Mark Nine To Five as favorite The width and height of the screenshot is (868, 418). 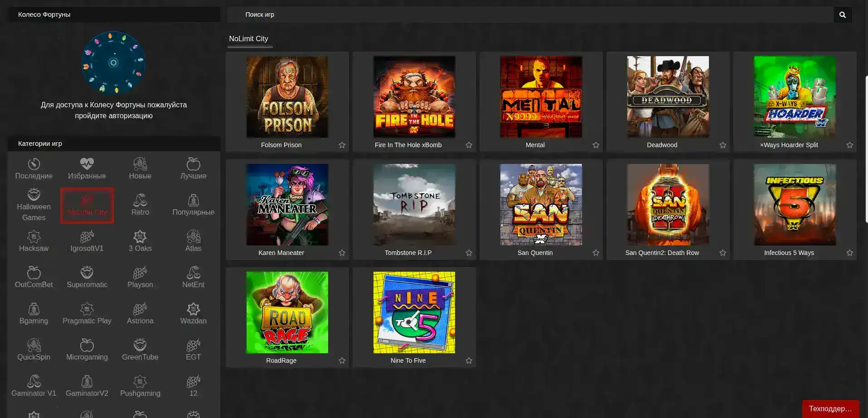pos(469,360)
